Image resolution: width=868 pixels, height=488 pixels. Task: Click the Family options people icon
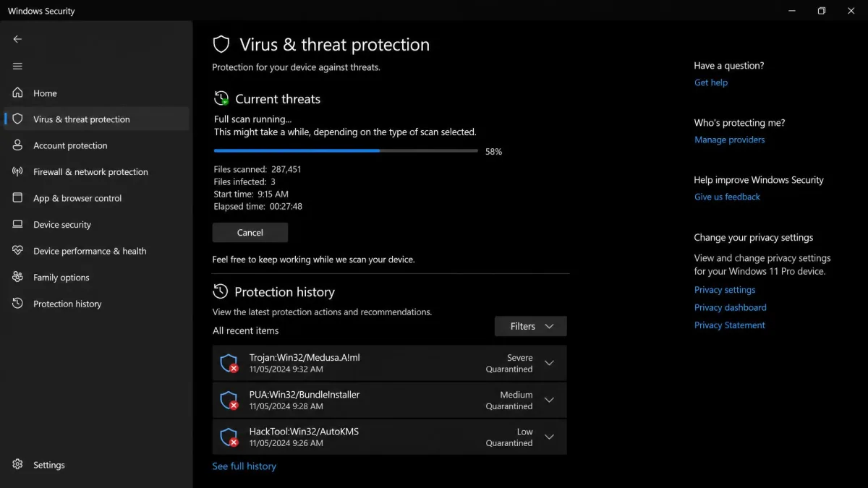(x=17, y=277)
